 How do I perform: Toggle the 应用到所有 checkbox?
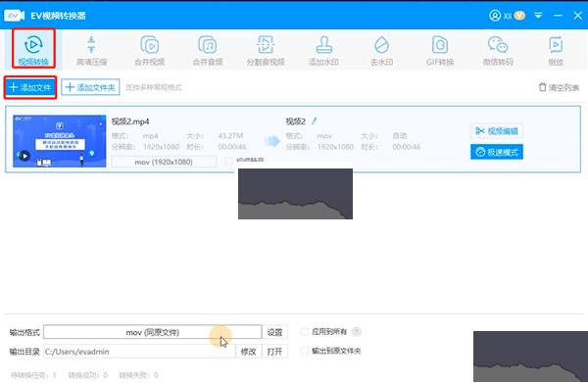coord(305,331)
